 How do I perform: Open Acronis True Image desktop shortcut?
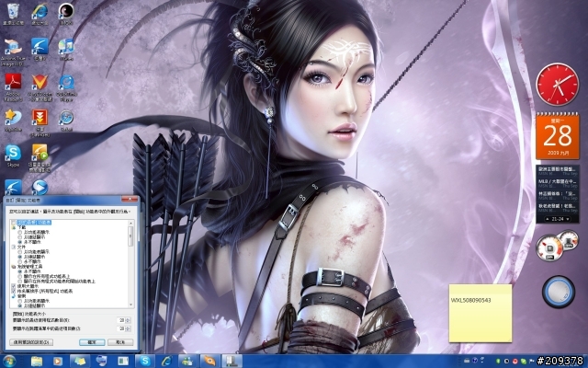pyautogui.click(x=13, y=52)
